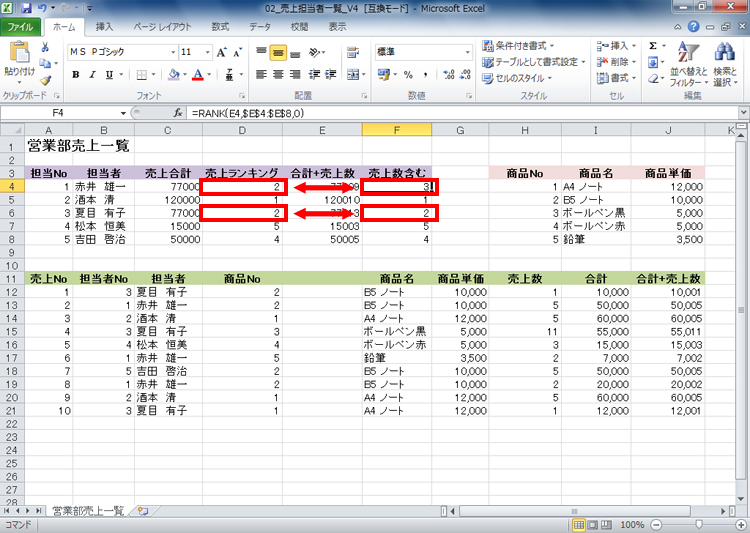Open 検索と選択 find and select

click(x=725, y=64)
